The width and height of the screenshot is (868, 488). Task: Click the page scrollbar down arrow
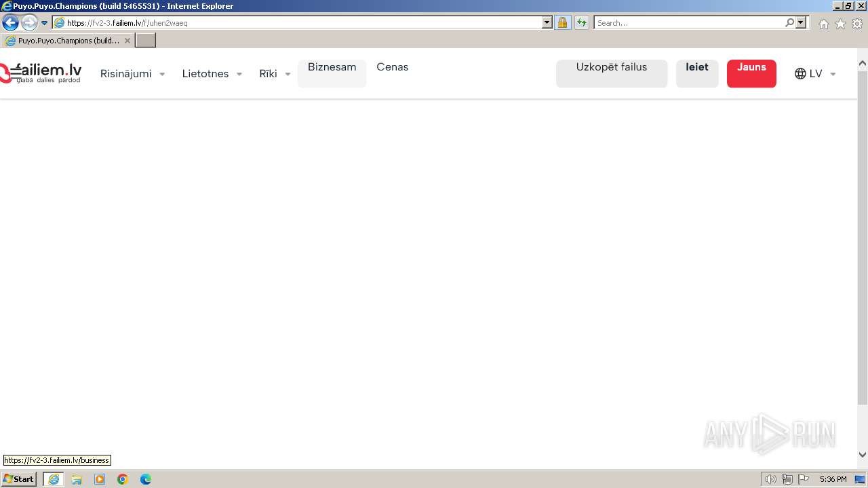863,455
